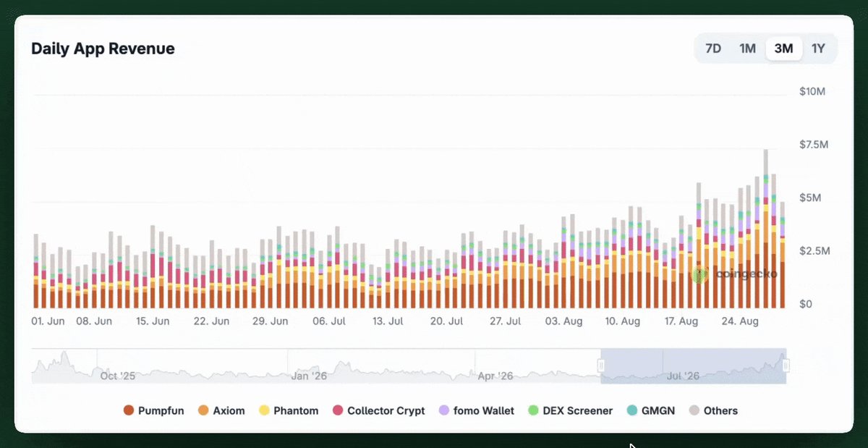Click the 08. Jun x-axis label
This screenshot has width=868, height=448.
(x=94, y=321)
